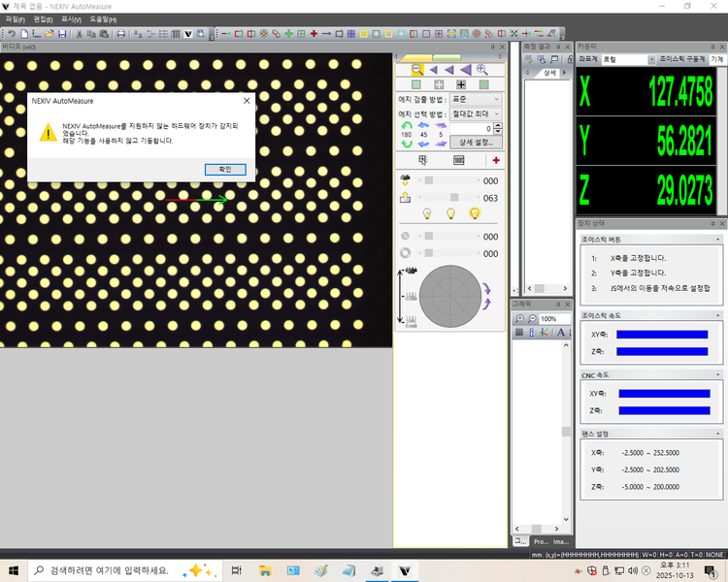Turn on the dimmest light bulb preset
The height and width of the screenshot is (582, 728).
[x=425, y=213]
